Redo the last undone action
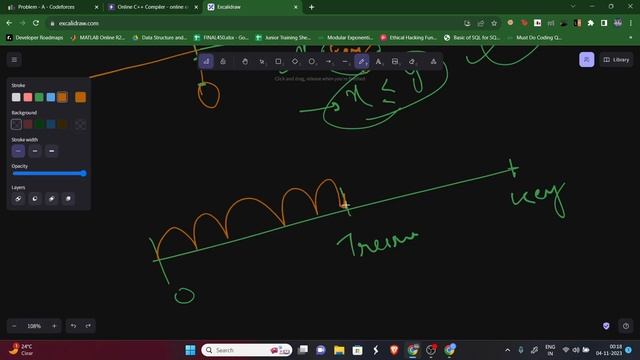Image resolution: width=640 pixels, height=360 pixels. [88, 326]
